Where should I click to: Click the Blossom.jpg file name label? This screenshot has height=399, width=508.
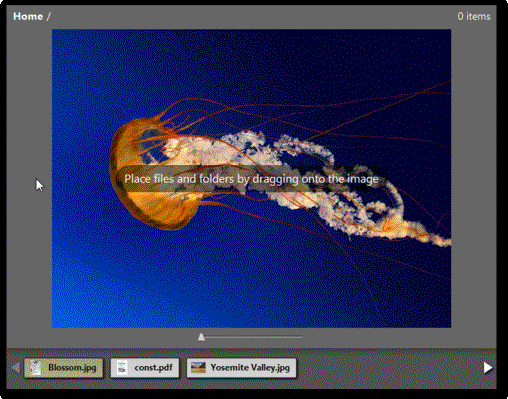coord(72,368)
